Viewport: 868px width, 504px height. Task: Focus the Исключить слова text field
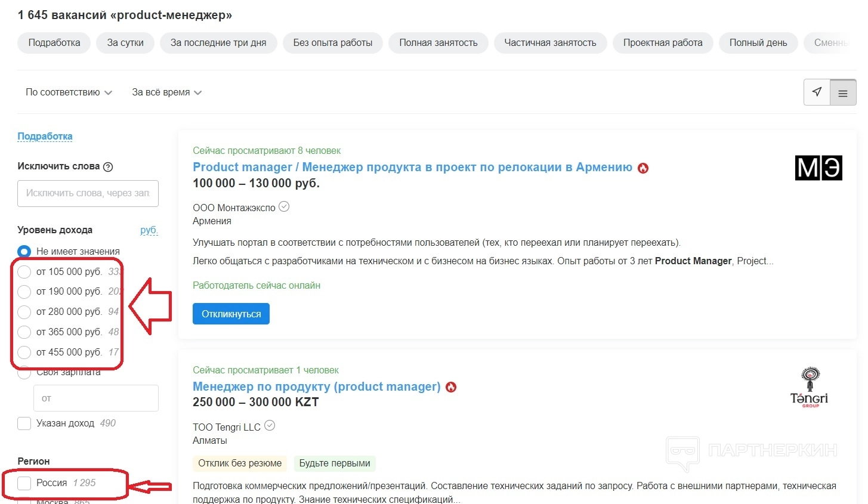tap(88, 193)
